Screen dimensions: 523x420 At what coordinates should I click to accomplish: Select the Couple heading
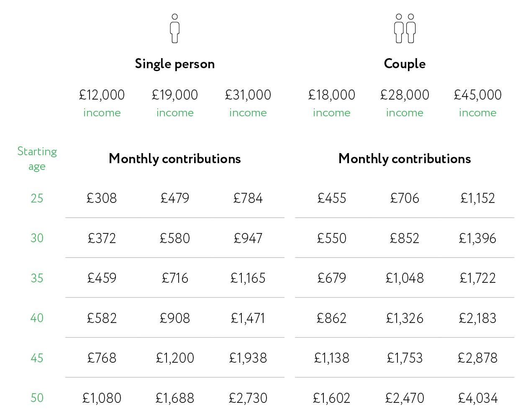(x=405, y=64)
